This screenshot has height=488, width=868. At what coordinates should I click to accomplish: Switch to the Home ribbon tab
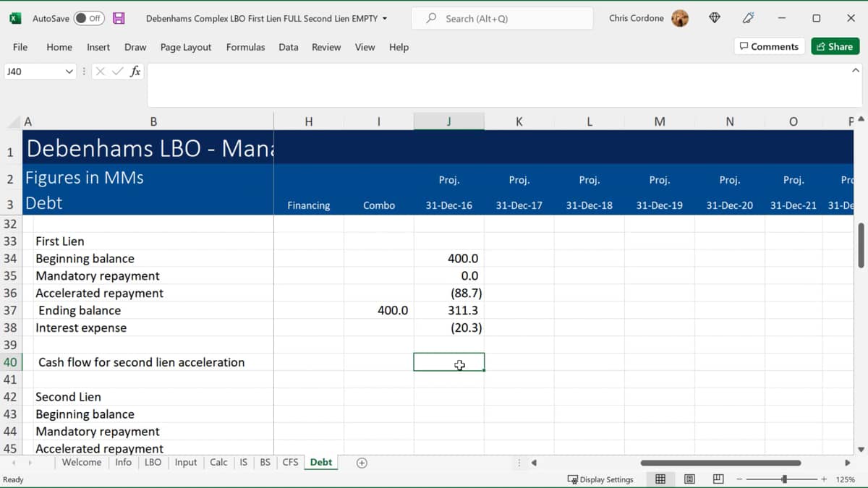coord(59,47)
